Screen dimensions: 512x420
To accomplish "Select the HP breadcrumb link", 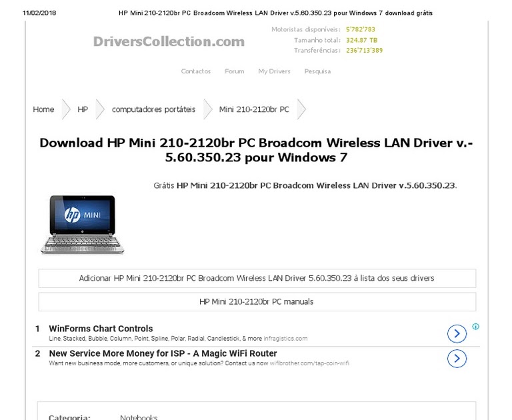I will pos(83,109).
